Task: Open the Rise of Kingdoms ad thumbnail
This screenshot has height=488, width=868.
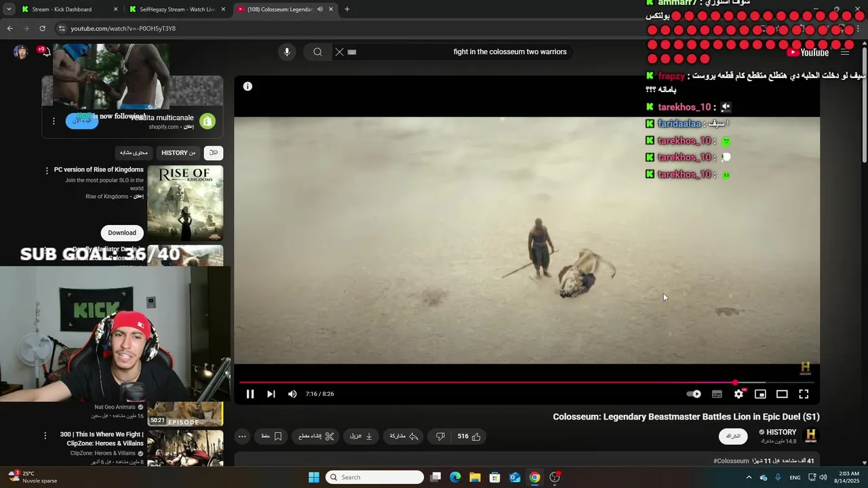Action: pos(185,203)
